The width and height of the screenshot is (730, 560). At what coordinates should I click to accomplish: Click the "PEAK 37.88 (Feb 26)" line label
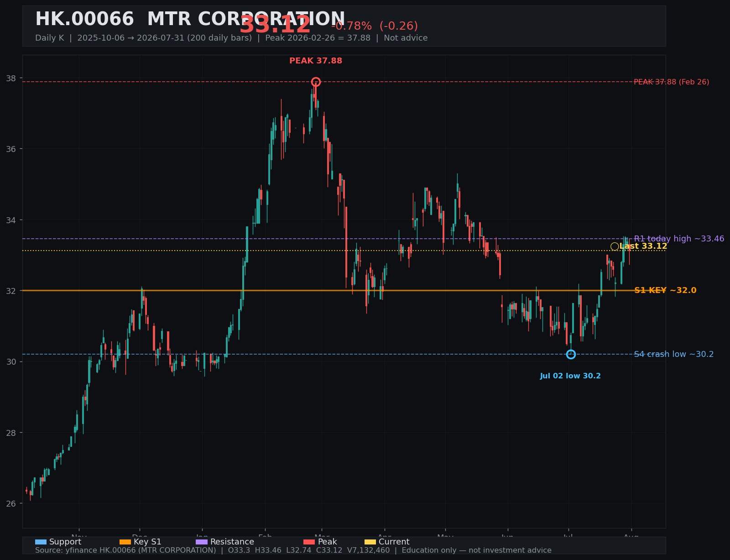pos(672,82)
